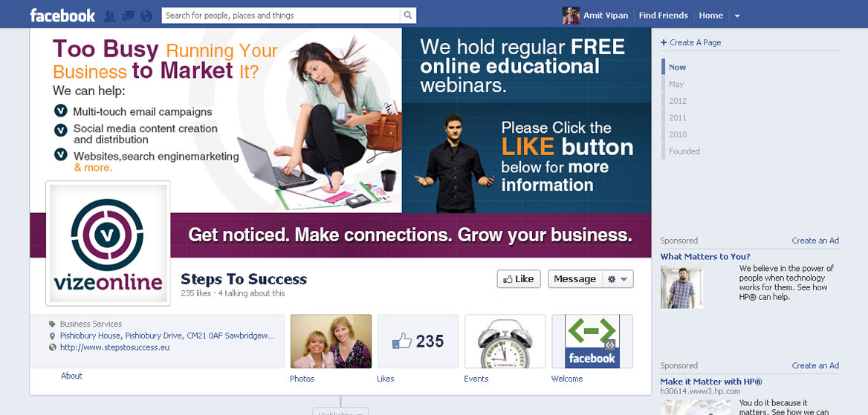Click the search magnifier icon
The image size is (868, 415).
(408, 16)
